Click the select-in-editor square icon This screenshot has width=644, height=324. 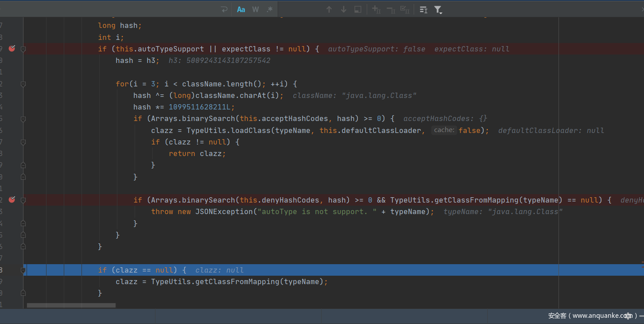[358, 9]
